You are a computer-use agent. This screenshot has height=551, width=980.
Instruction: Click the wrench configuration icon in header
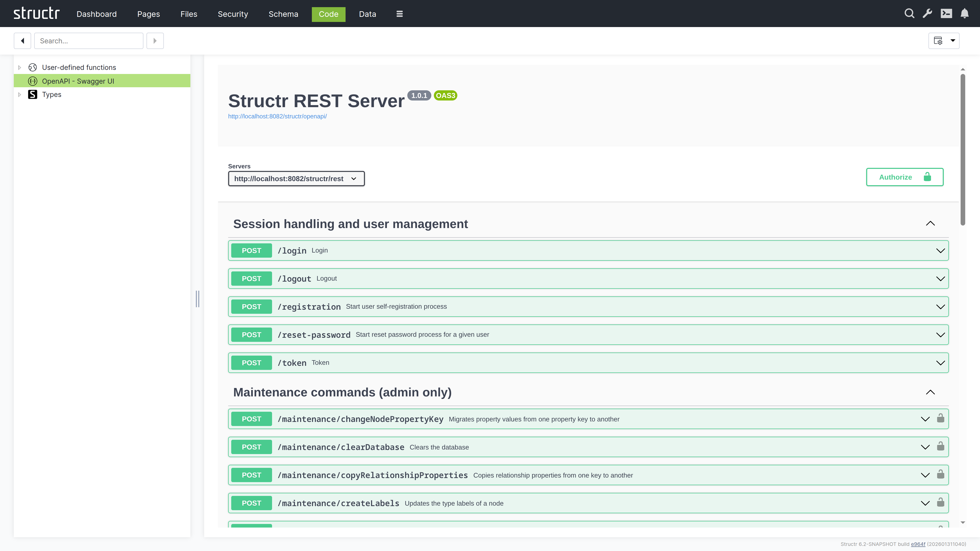(x=927, y=13)
